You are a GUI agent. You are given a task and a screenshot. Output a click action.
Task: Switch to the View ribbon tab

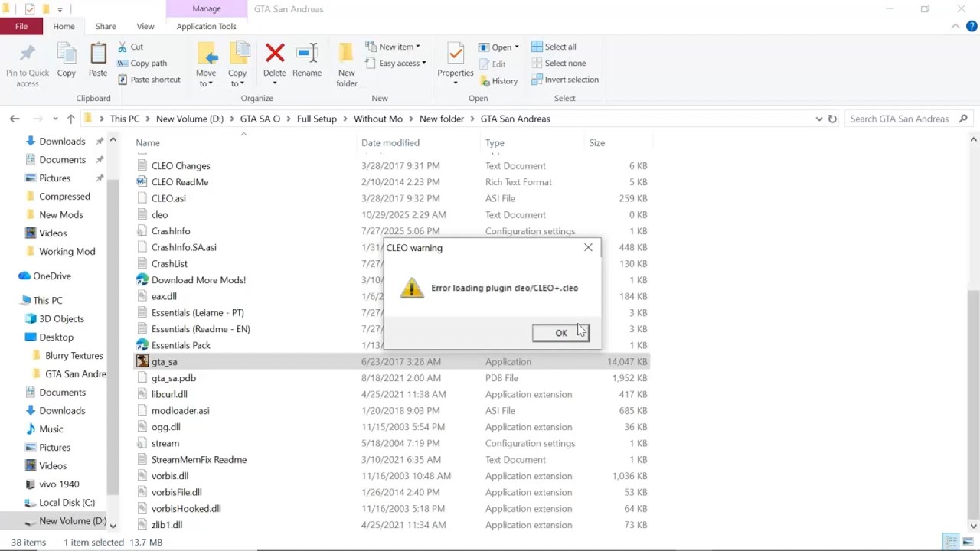(x=145, y=26)
